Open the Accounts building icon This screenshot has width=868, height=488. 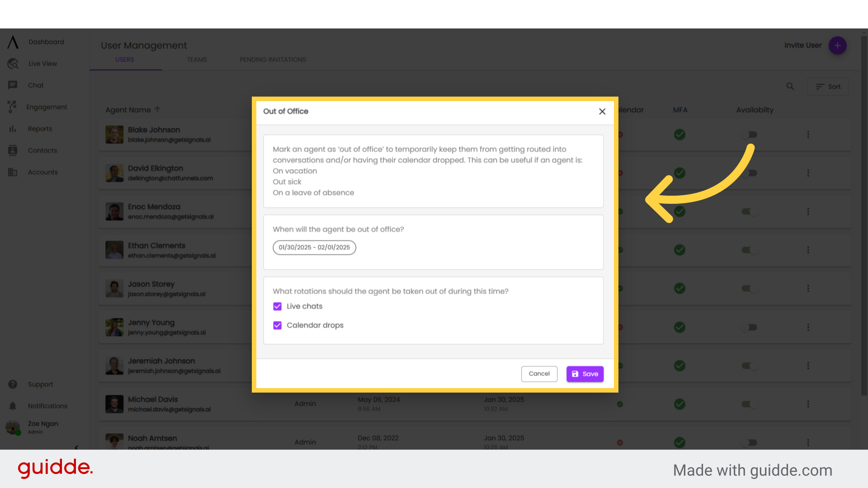[x=13, y=172]
